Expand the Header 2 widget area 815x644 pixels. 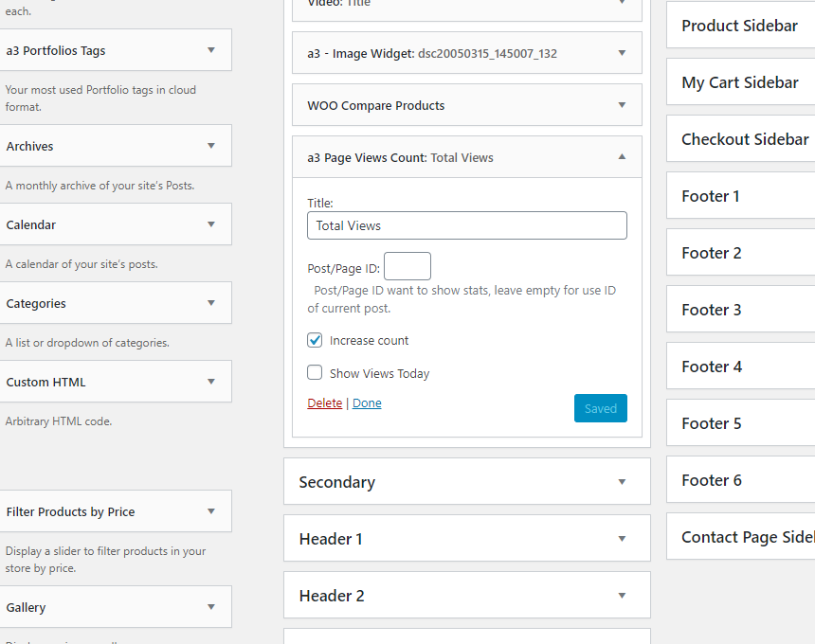tap(622, 596)
